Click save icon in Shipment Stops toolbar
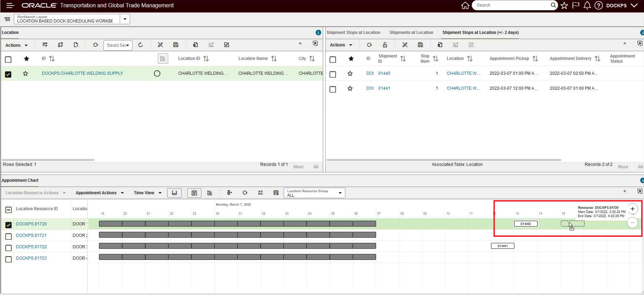The height and width of the screenshot is (295, 644). click(420, 45)
